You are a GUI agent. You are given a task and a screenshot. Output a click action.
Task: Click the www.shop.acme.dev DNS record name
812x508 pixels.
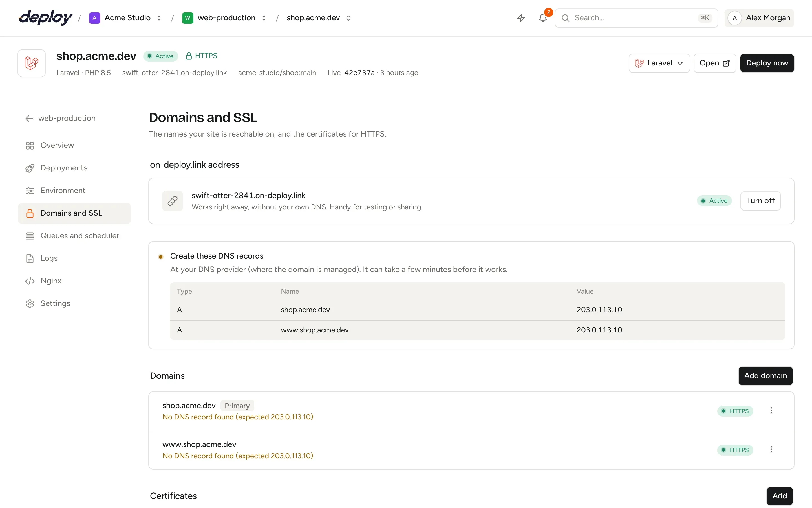coord(315,330)
